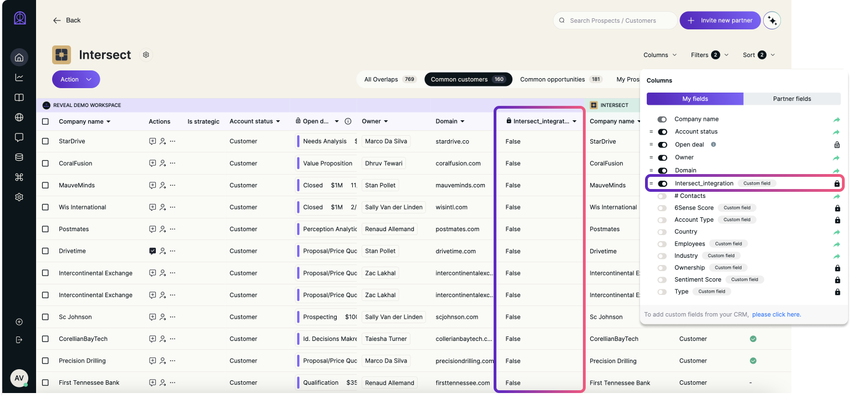Click lock icon for 6Sense Score field
The width and height of the screenshot is (868, 408).
[x=837, y=208]
